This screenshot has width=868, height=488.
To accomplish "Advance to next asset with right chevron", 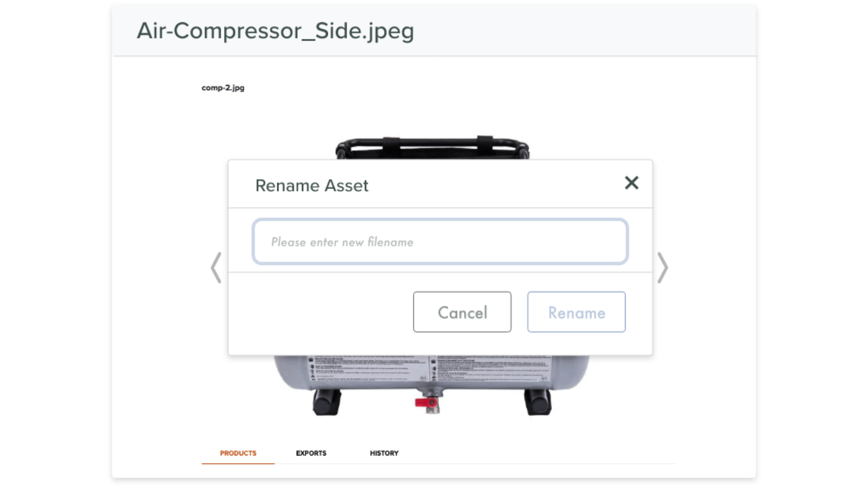I will (662, 267).
